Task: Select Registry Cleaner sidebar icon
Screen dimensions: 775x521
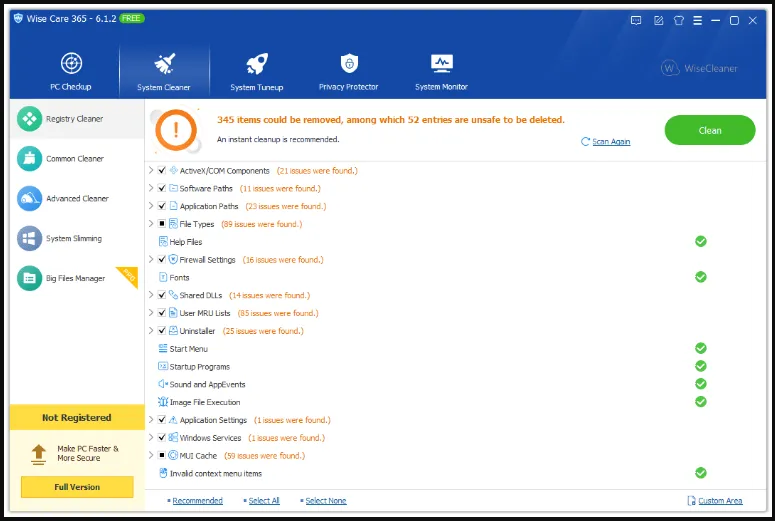Action: (30, 119)
